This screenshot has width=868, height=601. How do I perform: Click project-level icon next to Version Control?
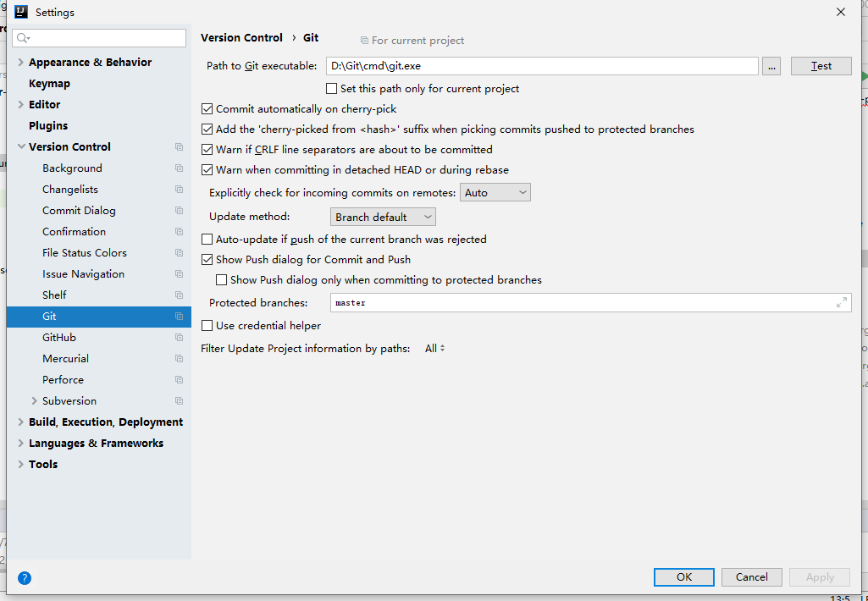click(x=179, y=147)
